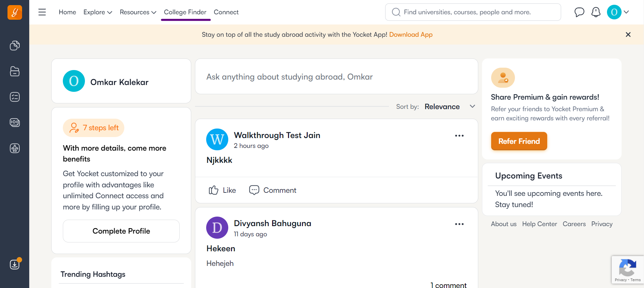Open the money/loans icon in sidebar

tap(15, 122)
